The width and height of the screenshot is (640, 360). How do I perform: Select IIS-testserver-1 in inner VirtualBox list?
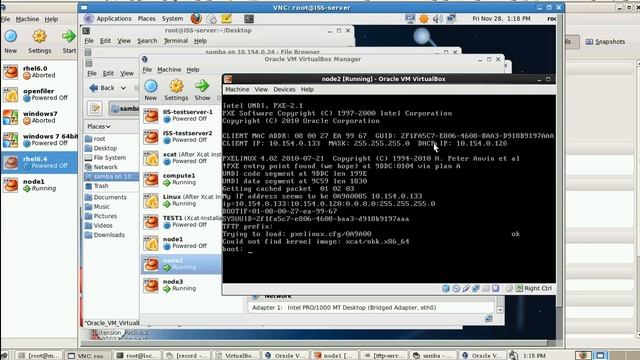pos(182,116)
